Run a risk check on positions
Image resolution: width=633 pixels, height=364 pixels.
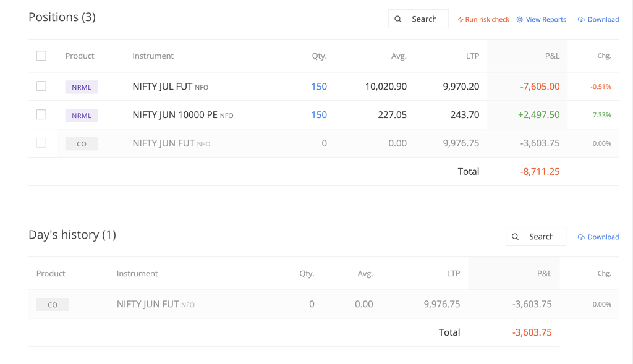pos(488,19)
